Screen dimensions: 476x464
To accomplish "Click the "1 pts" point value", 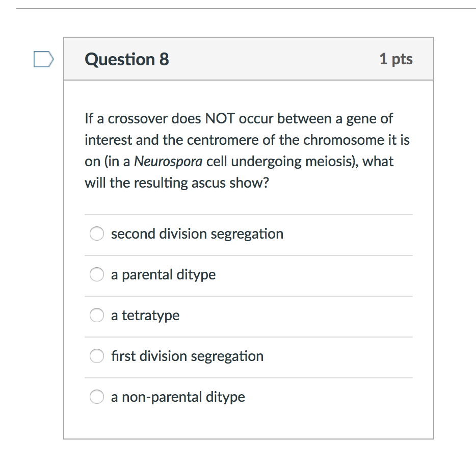I will 396,59.
